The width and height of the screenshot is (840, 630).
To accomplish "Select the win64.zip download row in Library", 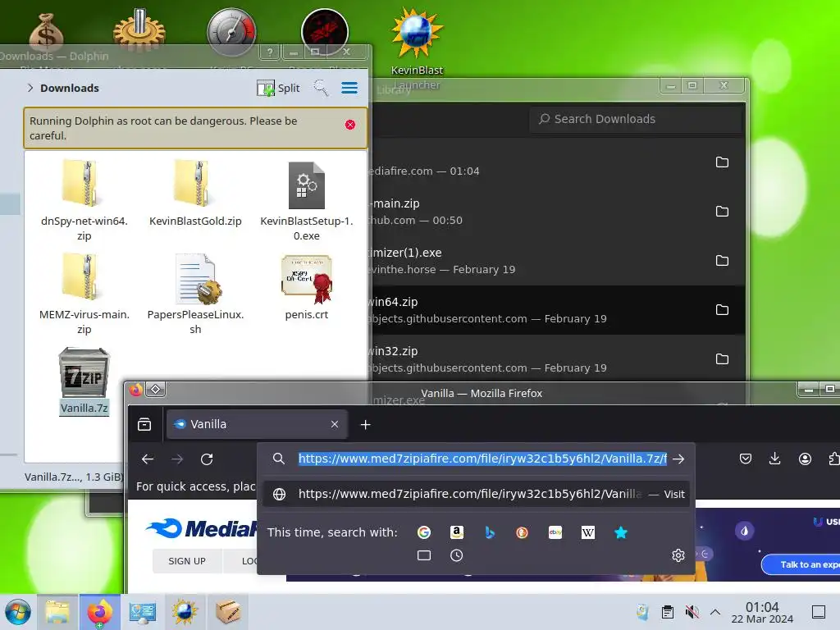I will 556,310.
